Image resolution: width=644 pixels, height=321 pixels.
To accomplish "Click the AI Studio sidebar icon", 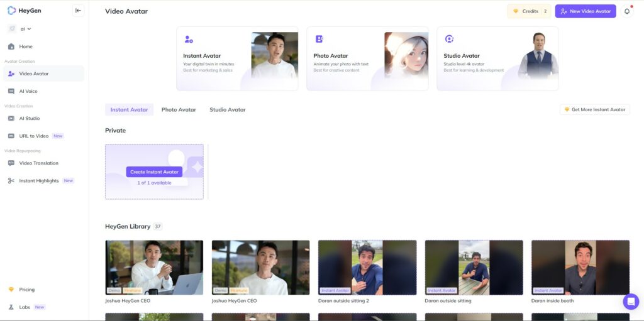I will point(11,118).
